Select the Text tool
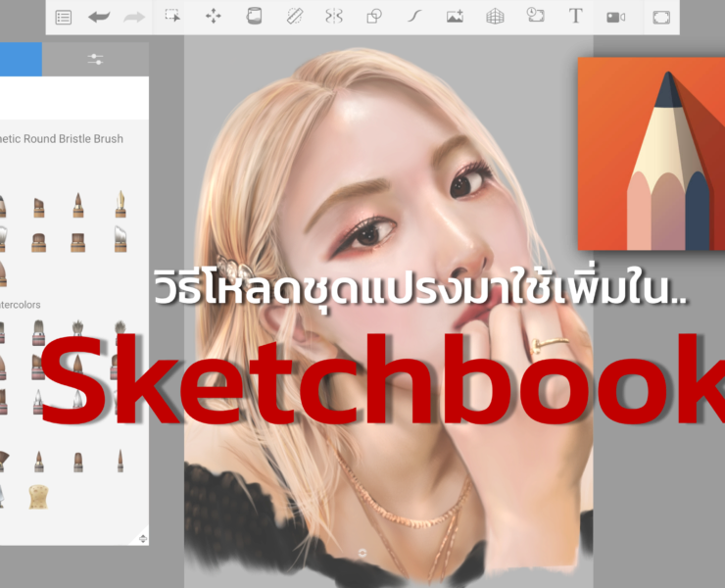Image resolution: width=725 pixels, height=588 pixels. pyautogui.click(x=576, y=17)
